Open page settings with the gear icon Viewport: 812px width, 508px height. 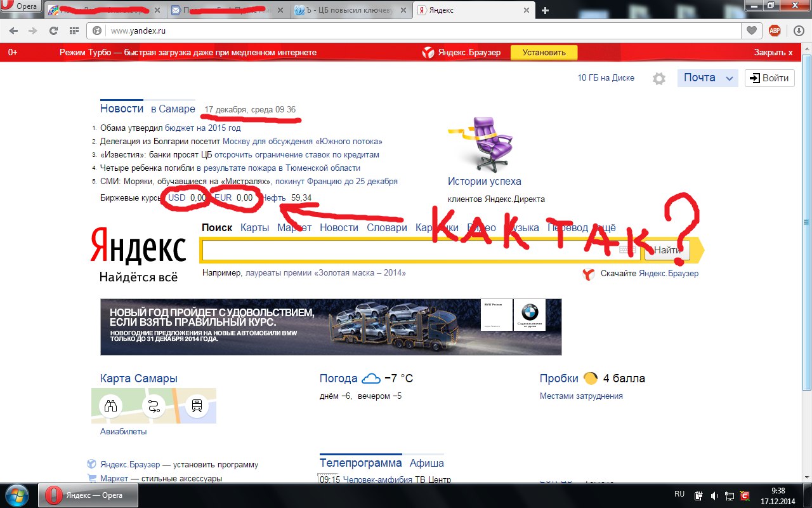click(x=659, y=79)
